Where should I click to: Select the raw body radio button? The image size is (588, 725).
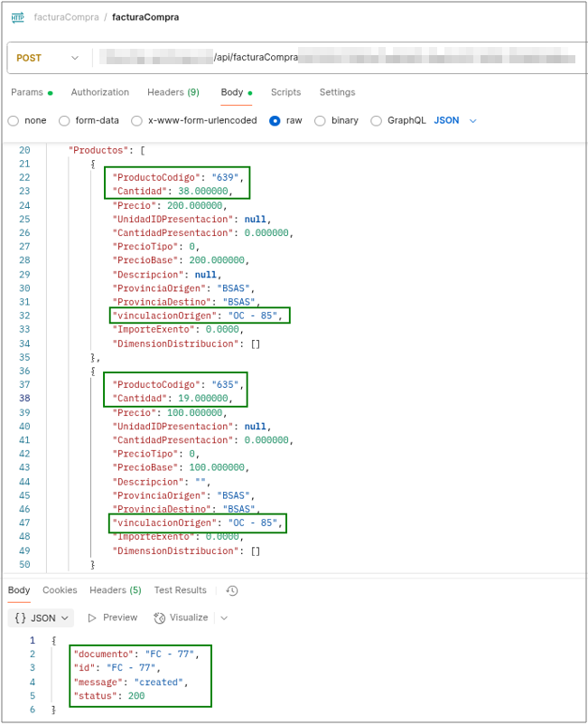point(275,120)
